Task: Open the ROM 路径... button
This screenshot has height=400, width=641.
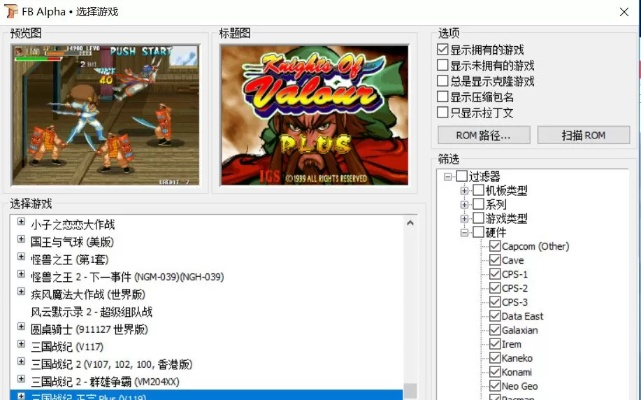Action: tap(484, 135)
